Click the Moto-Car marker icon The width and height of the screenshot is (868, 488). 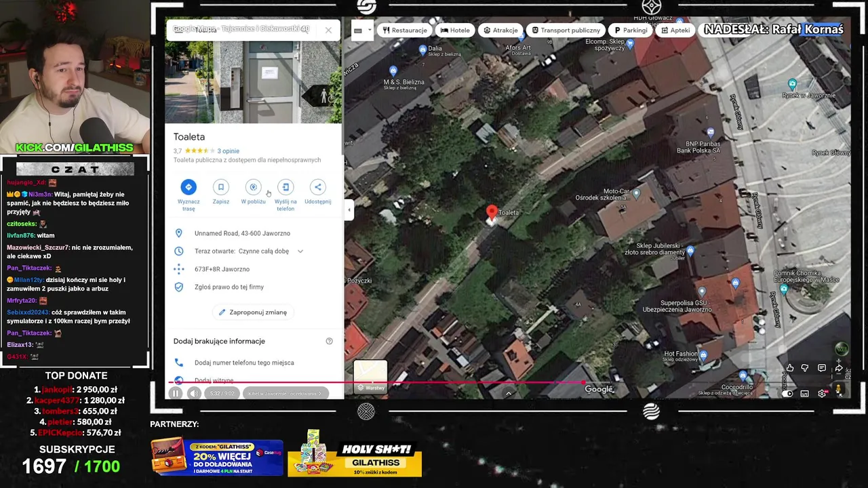[635, 193]
